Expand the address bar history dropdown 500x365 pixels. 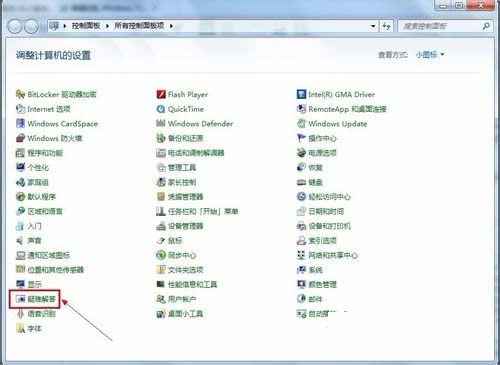pyautogui.click(x=373, y=26)
